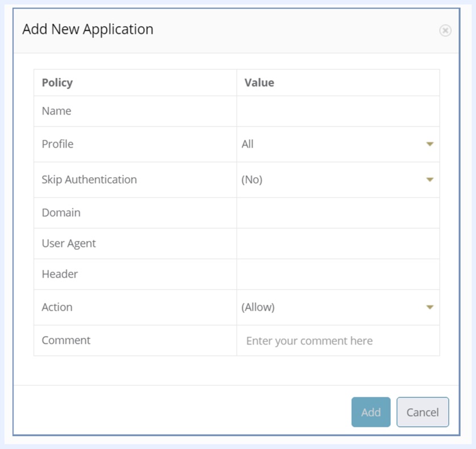Close the Add New Application dialog
Screen dimensions: 476x449
pos(445,31)
